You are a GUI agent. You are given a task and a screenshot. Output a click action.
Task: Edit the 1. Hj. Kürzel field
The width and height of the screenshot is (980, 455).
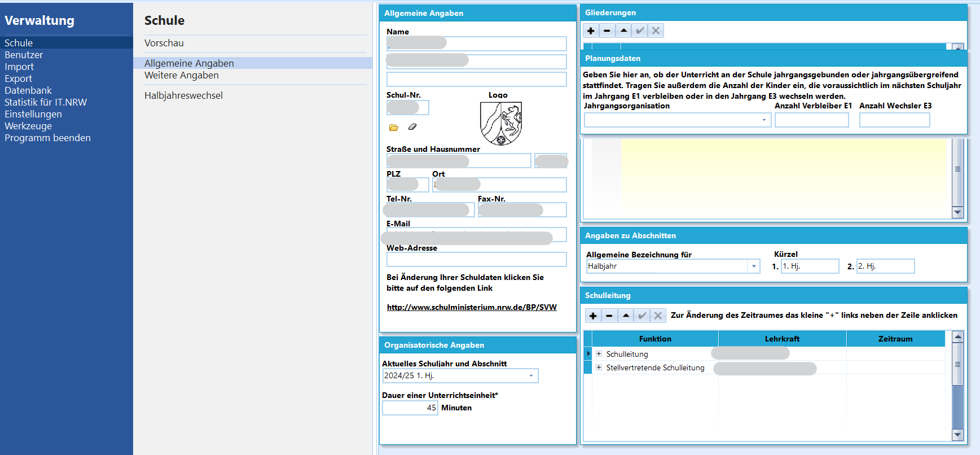coord(810,266)
